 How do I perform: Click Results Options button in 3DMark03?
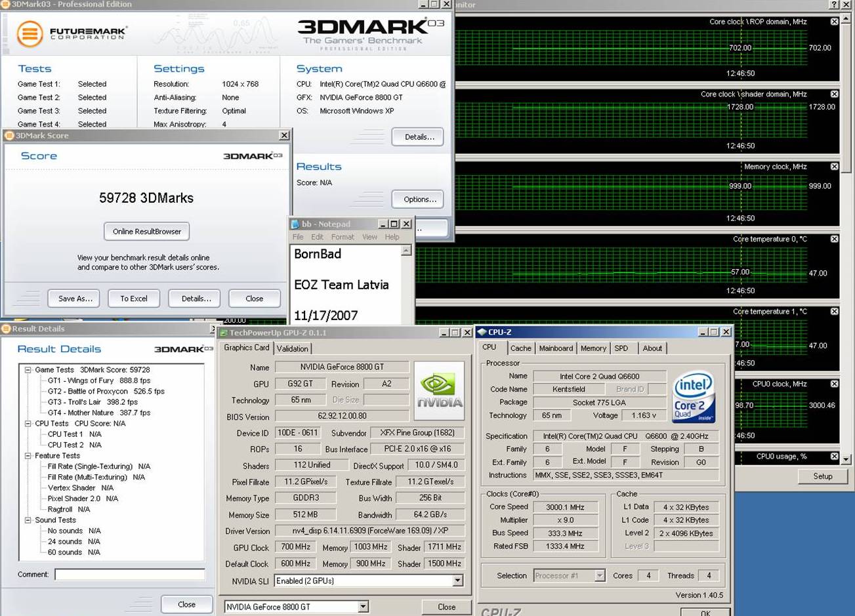click(418, 199)
